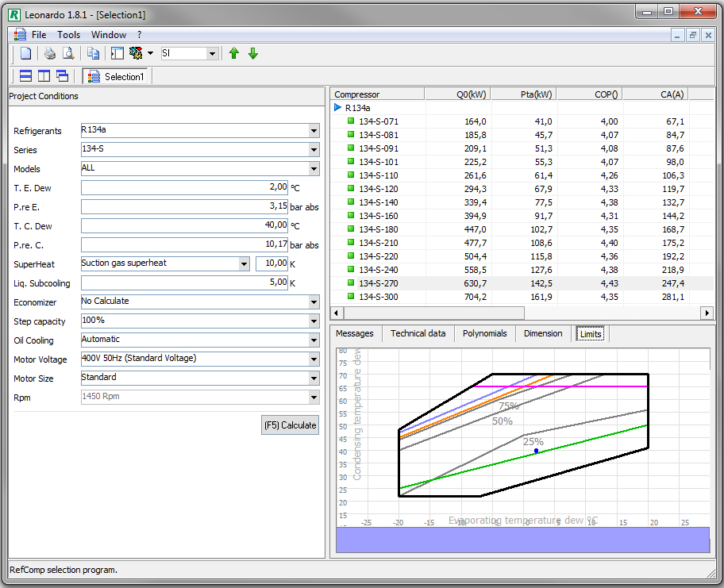This screenshot has height=588, width=724.
Task: Switch to the Limits tab
Action: click(x=591, y=334)
